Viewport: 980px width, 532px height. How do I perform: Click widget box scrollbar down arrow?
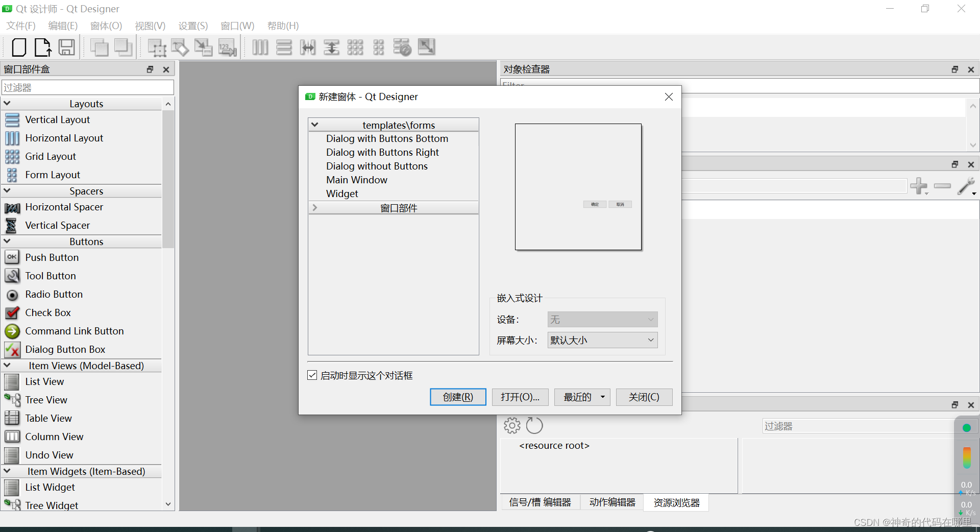tap(168, 504)
